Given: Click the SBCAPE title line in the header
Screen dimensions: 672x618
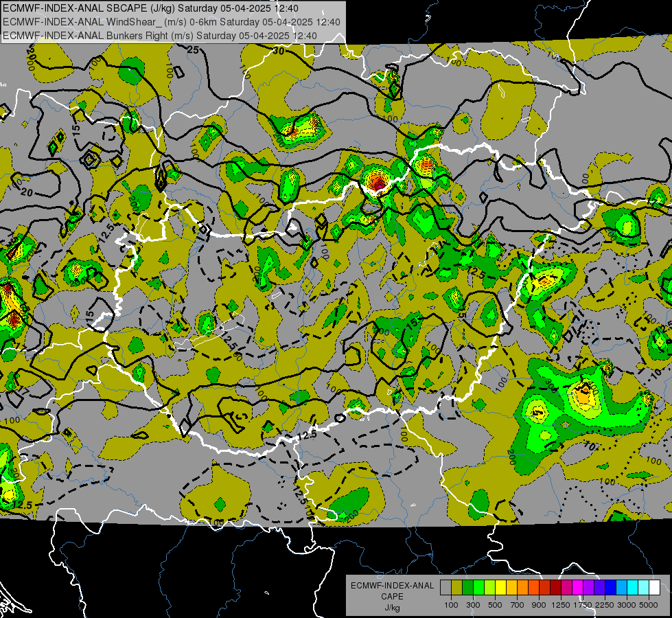Looking at the screenshot, I should pyautogui.click(x=151, y=8).
